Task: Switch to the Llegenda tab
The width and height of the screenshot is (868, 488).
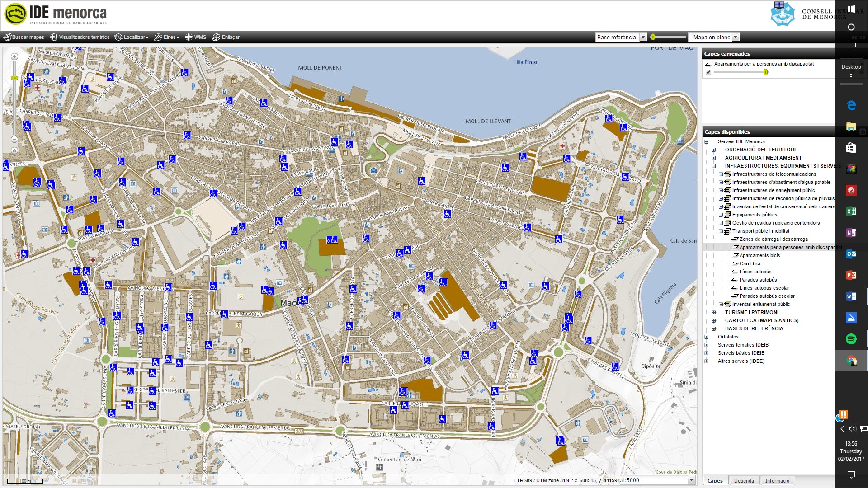Action: 744,480
